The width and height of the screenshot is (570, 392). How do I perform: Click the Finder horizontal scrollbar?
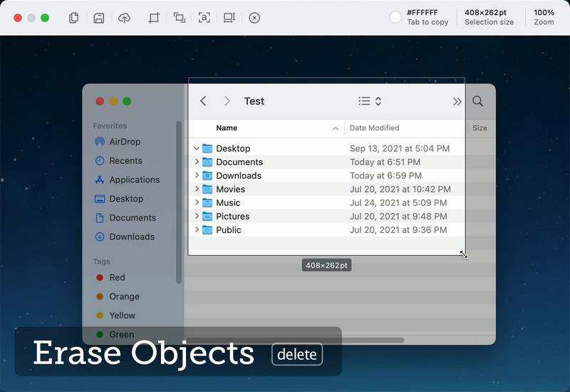[x=295, y=340]
